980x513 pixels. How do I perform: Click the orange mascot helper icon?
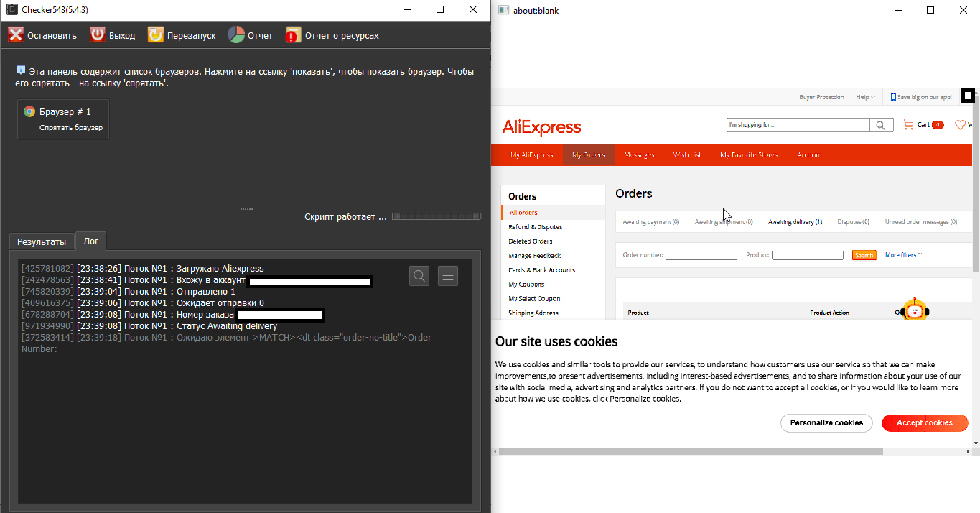tap(915, 310)
